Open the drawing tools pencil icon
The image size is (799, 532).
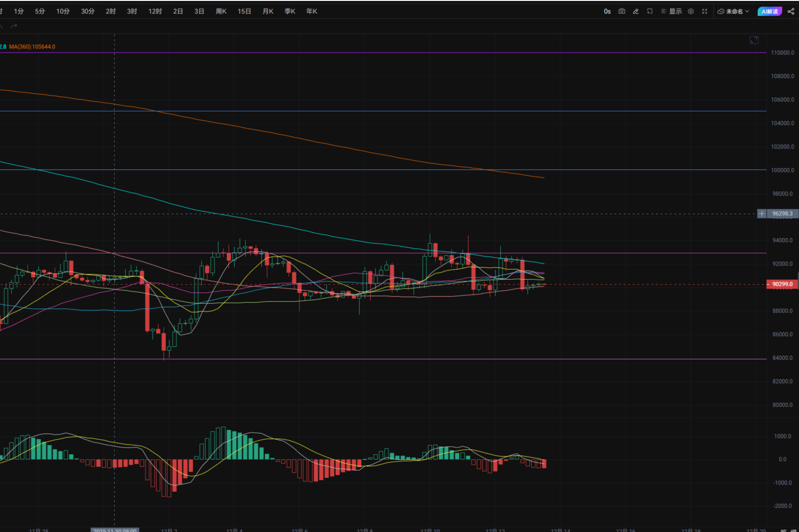click(x=635, y=11)
